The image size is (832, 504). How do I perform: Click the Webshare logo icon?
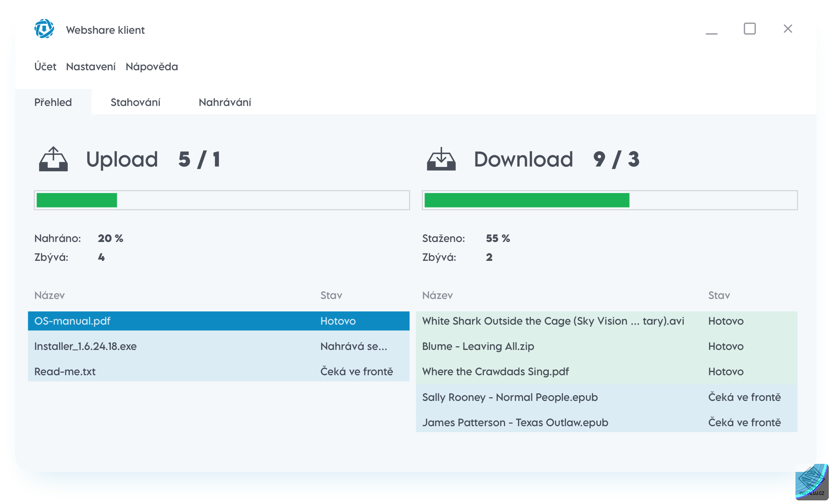44,29
